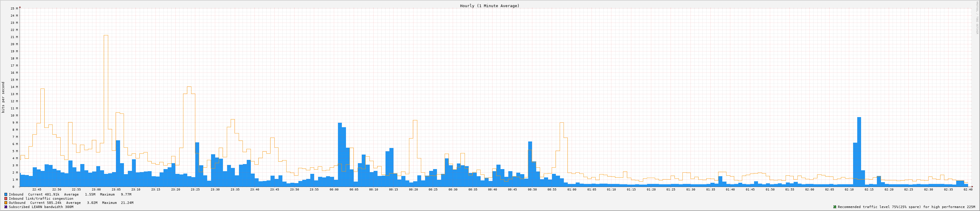Click the green Recommended traffic level swatch
This screenshot has height=211, width=980.
[x=835, y=207]
